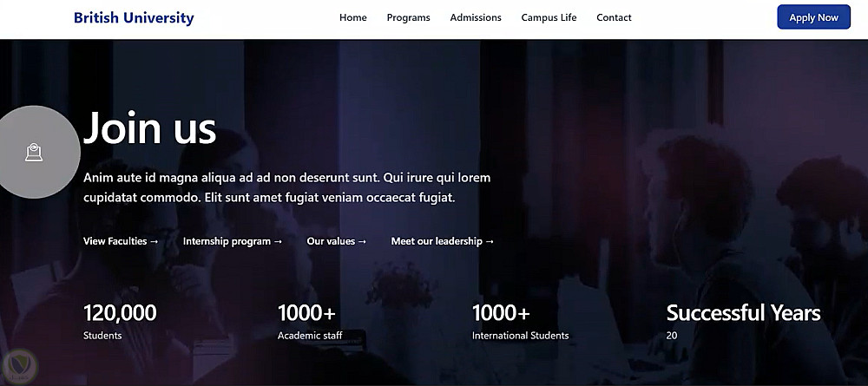868x386 pixels.
Task: Click the Join us hero heading
Action: click(149, 128)
